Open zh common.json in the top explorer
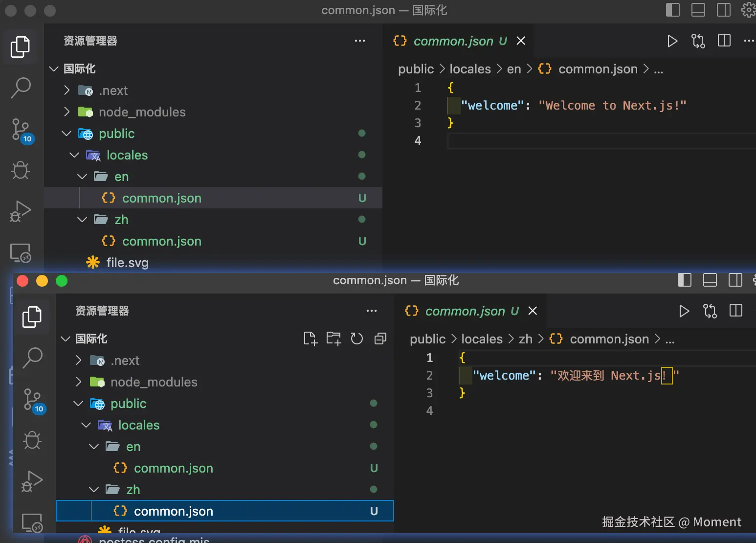The width and height of the screenshot is (756, 543). click(x=213, y=241)
